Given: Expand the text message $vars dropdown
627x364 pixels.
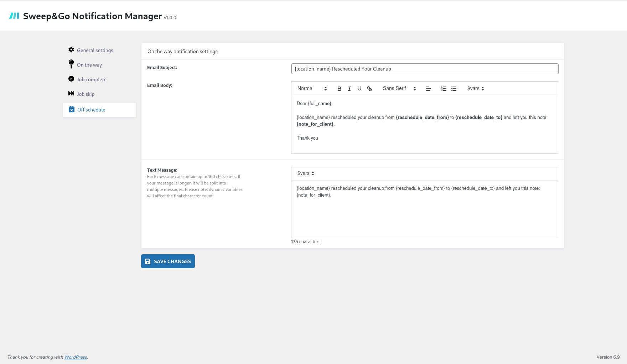Looking at the screenshot, I should coord(306,173).
